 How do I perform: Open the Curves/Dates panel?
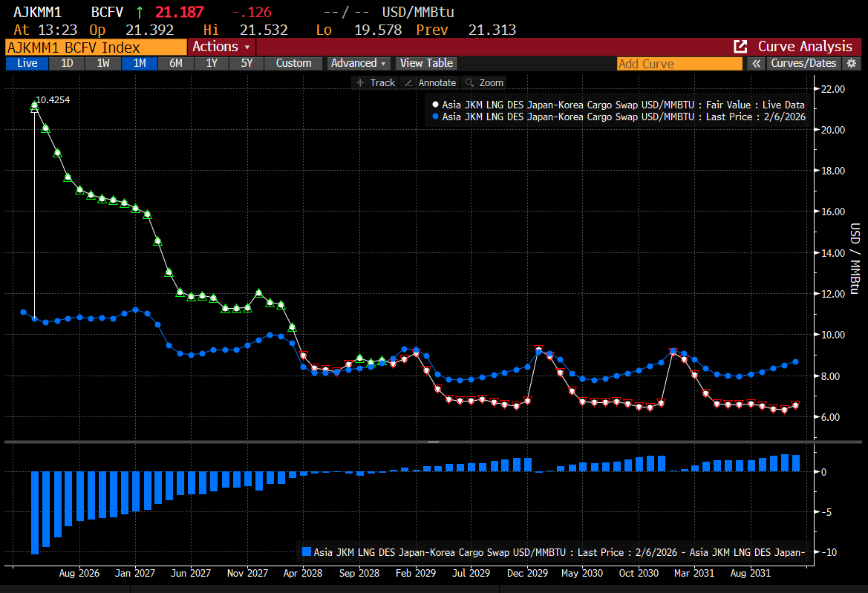coord(803,63)
